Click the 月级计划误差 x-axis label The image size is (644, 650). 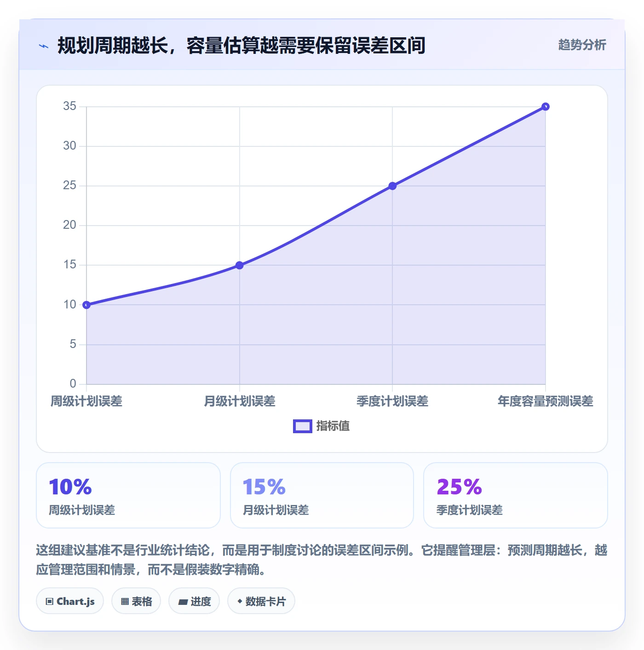coord(239,401)
